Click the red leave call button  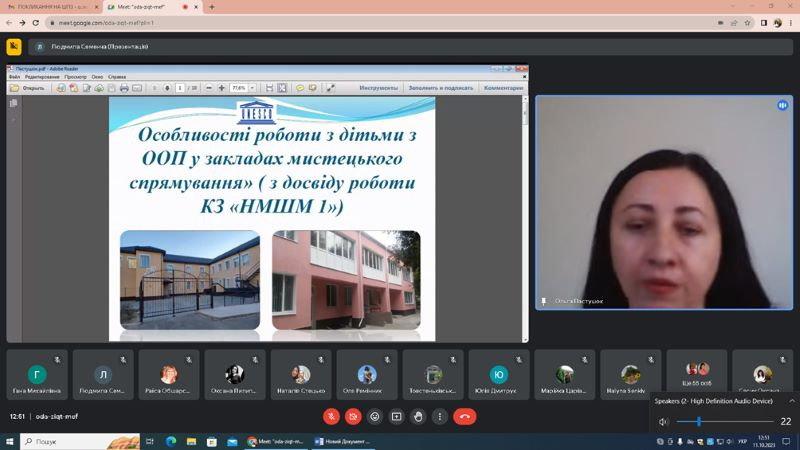tap(464, 417)
